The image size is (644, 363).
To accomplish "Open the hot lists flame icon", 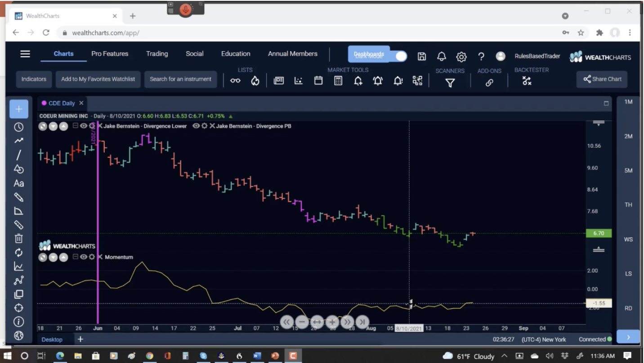I will pyautogui.click(x=255, y=81).
